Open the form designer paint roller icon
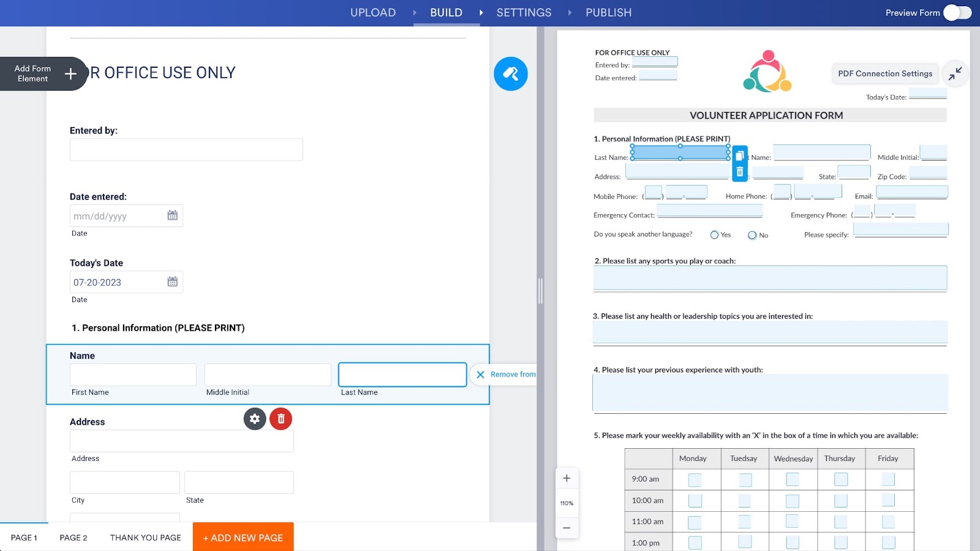This screenshot has height=551, width=980. [x=511, y=74]
